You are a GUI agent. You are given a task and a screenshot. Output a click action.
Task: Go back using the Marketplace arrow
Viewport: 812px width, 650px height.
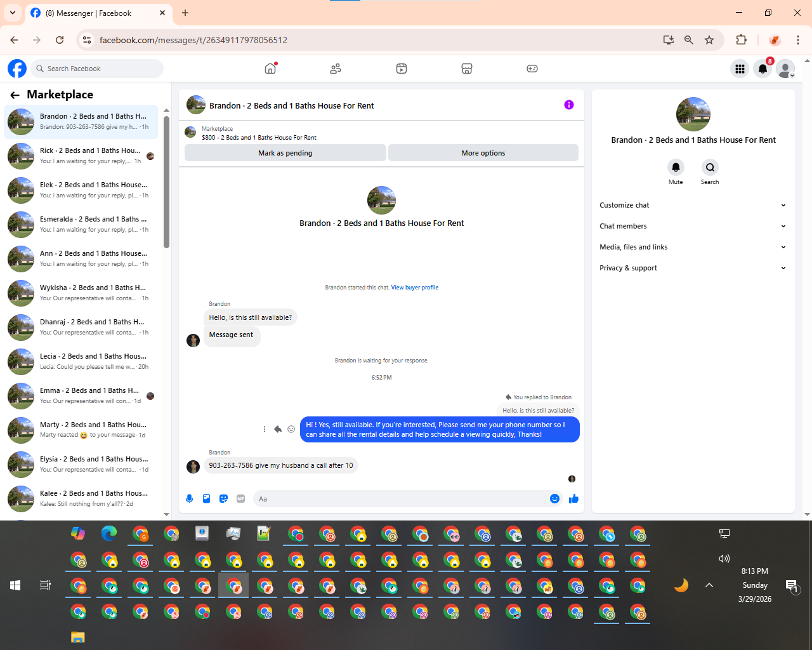[x=15, y=95]
